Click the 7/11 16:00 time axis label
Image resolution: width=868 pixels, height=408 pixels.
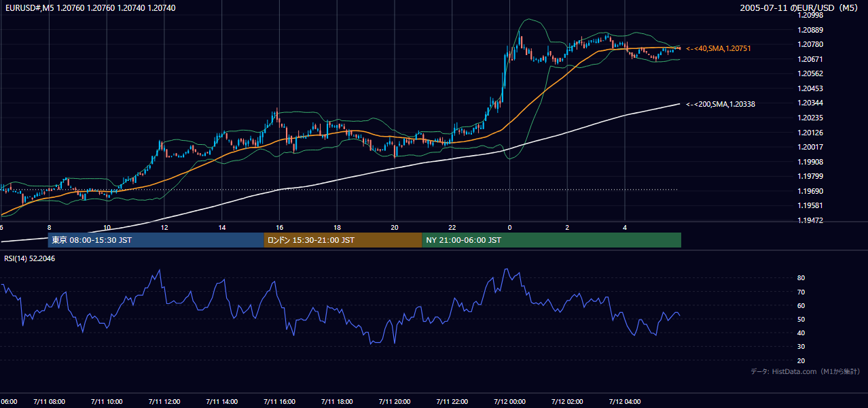tap(280, 402)
